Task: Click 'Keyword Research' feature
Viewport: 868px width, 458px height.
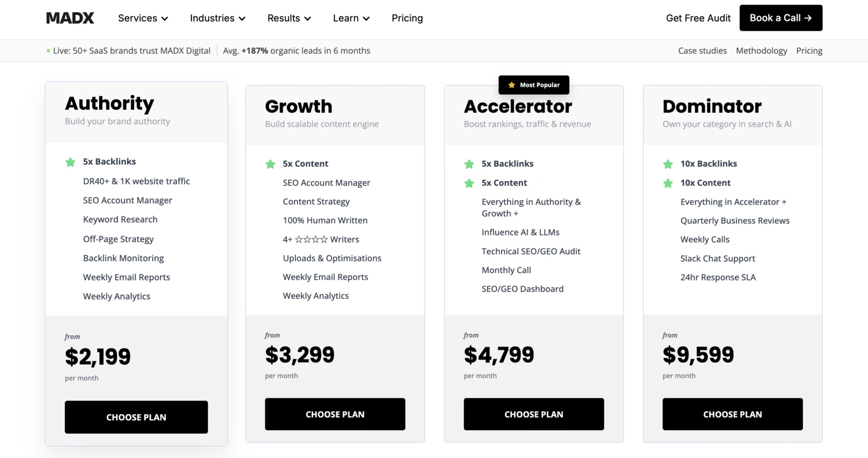Action: click(120, 219)
